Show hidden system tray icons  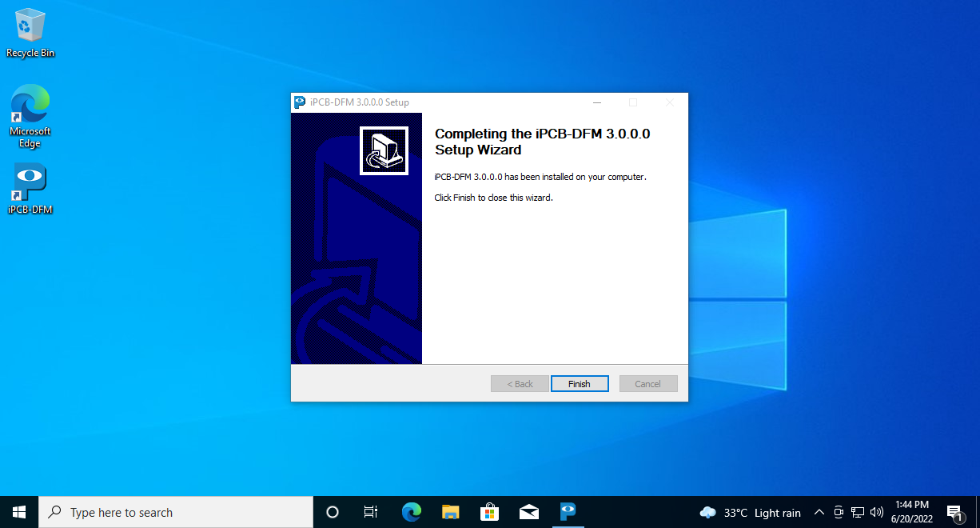(x=819, y=512)
